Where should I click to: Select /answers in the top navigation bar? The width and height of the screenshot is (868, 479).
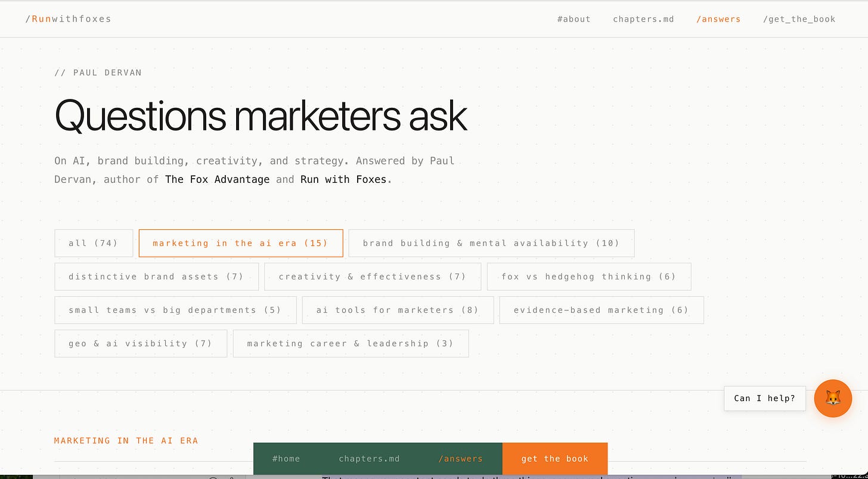pyautogui.click(x=718, y=19)
